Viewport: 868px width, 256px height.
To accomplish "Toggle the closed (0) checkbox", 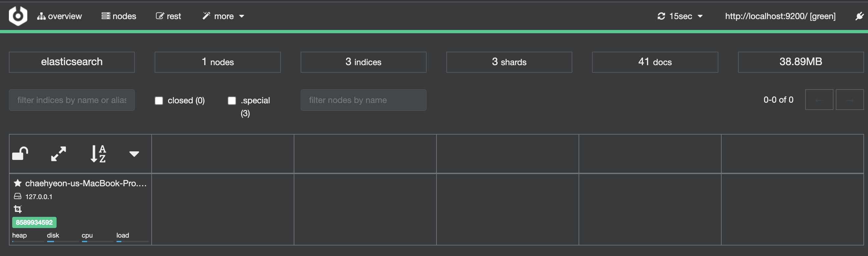I will click(159, 100).
